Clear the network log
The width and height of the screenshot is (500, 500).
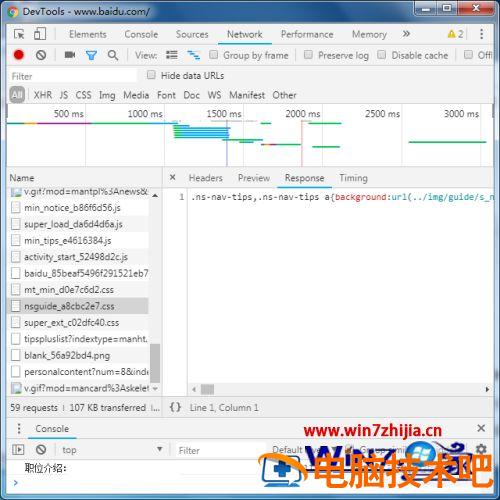pyautogui.click(x=41, y=55)
